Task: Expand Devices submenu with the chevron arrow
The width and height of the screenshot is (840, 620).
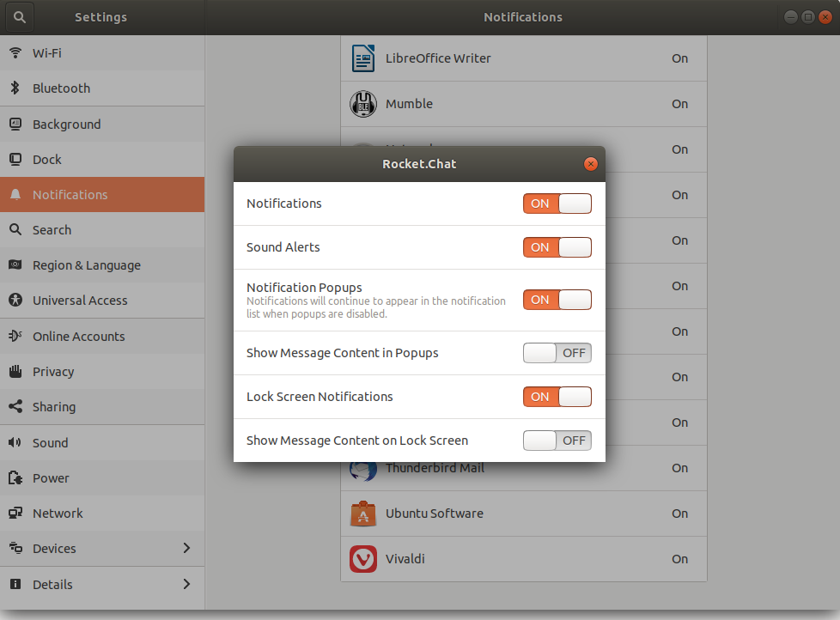Action: (186, 548)
